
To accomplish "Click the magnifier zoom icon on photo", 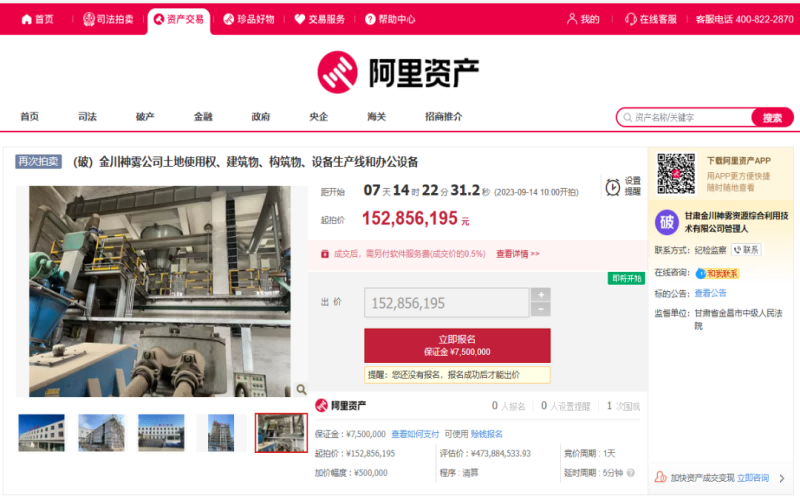I will pyautogui.click(x=301, y=390).
